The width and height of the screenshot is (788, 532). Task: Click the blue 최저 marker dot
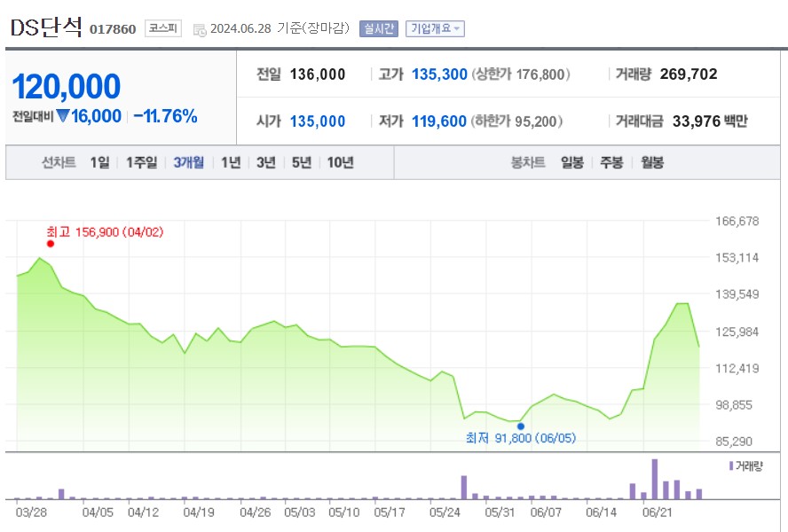pos(521,426)
